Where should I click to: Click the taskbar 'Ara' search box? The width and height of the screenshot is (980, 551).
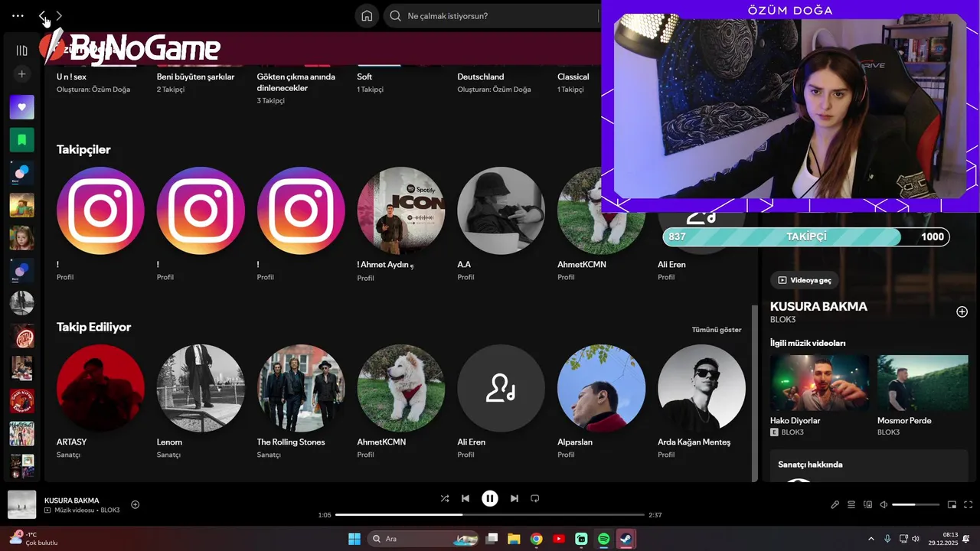pos(423,539)
